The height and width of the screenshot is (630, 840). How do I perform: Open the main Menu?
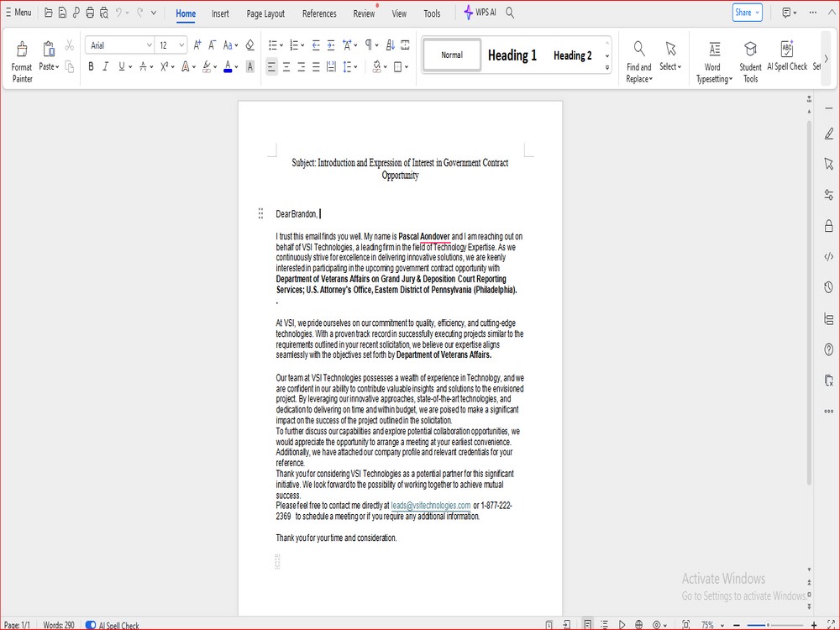(18, 13)
